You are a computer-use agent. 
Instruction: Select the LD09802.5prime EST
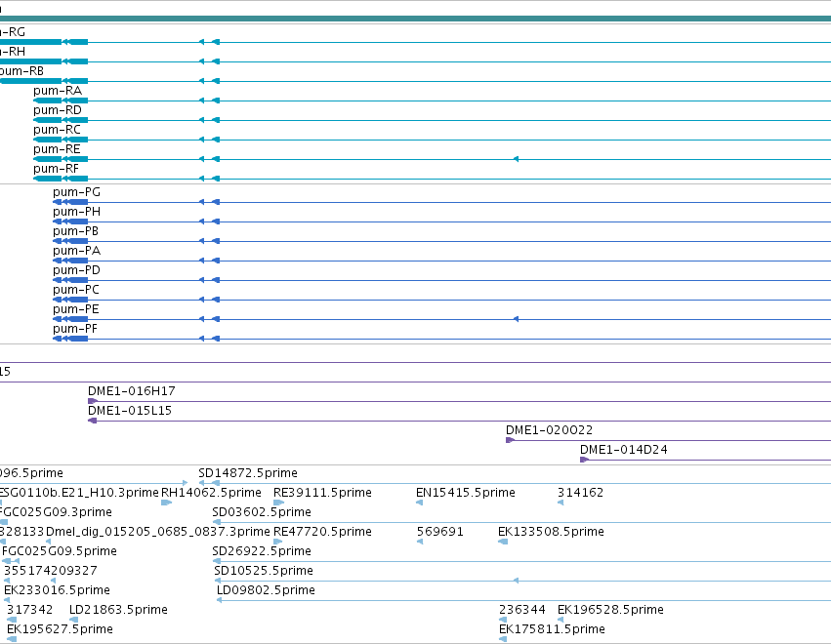[x=266, y=591]
